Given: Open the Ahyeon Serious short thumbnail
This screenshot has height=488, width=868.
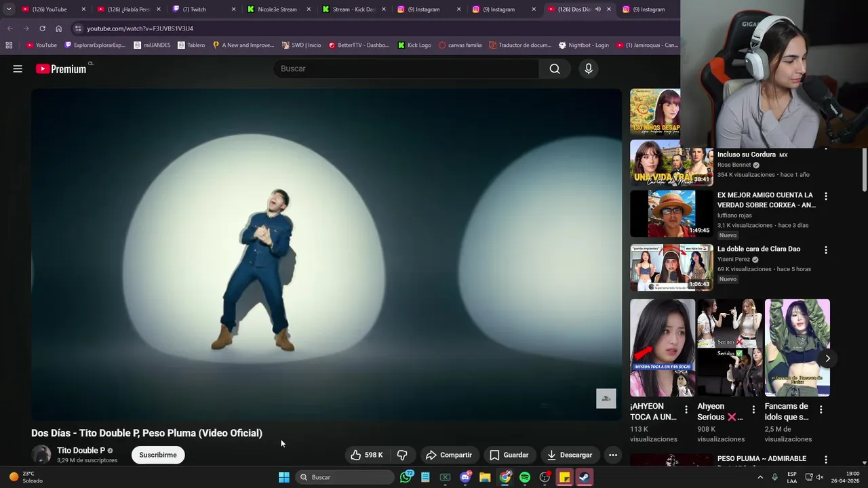Looking at the screenshot, I should tap(730, 348).
